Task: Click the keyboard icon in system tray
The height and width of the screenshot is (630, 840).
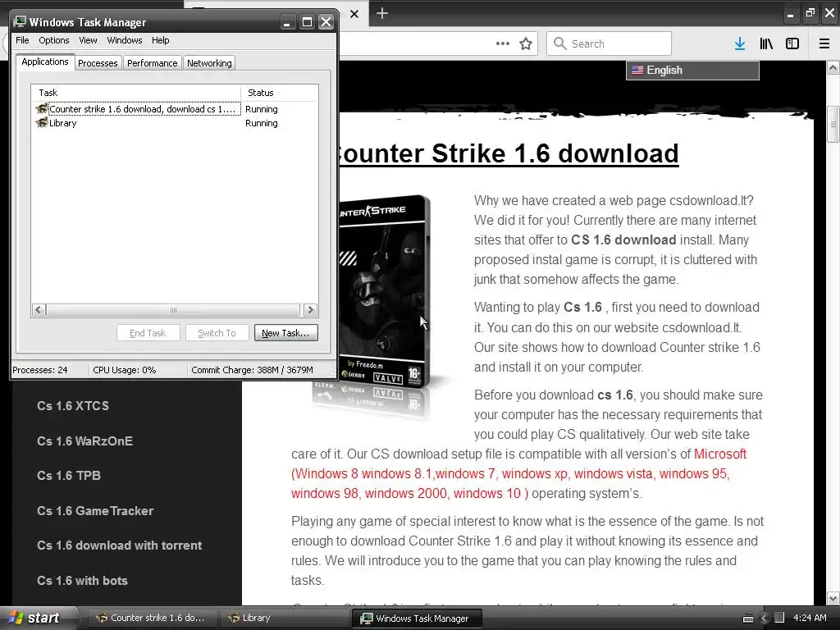Action: 748,619
